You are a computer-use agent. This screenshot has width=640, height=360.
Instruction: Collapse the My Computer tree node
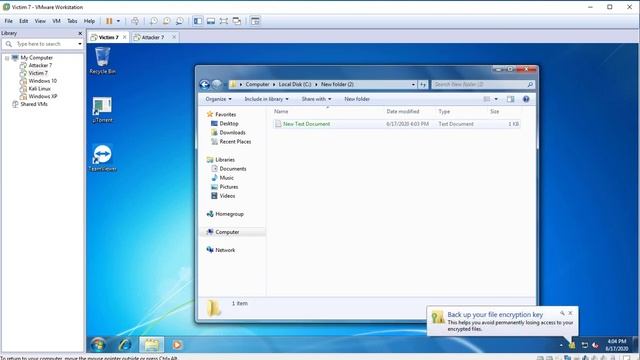(x=7, y=58)
